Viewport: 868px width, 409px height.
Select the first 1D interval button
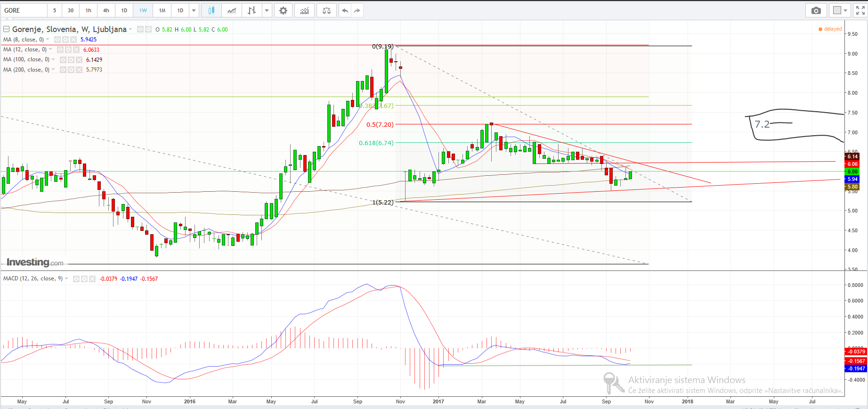point(124,10)
